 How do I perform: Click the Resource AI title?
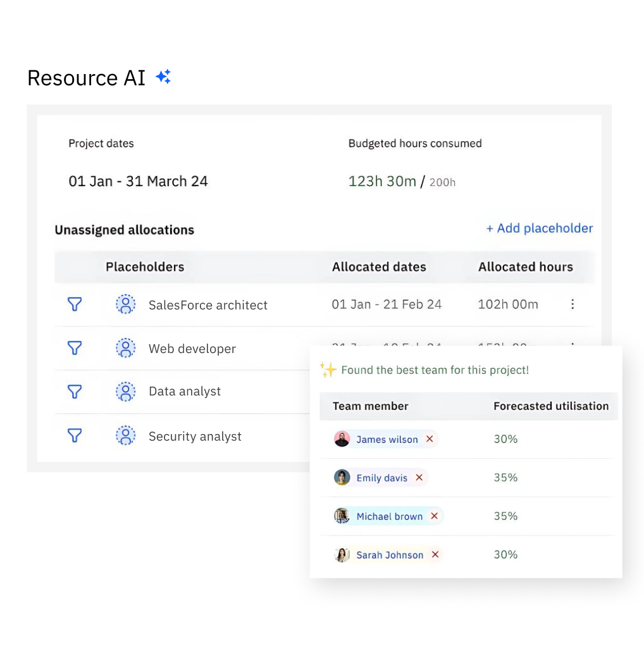87,78
